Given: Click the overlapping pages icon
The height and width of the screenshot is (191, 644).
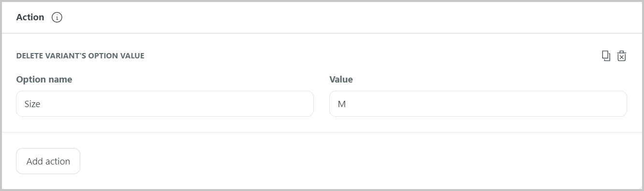Looking at the screenshot, I should pyautogui.click(x=606, y=56).
